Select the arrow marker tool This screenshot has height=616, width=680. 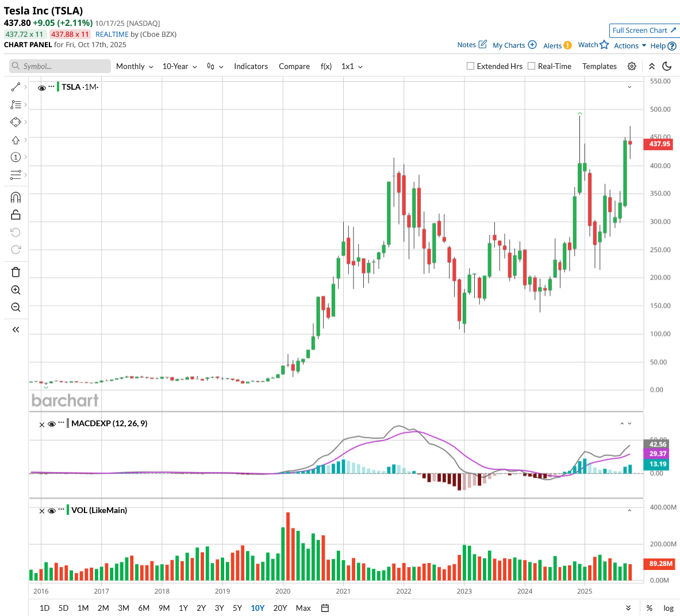click(x=16, y=140)
